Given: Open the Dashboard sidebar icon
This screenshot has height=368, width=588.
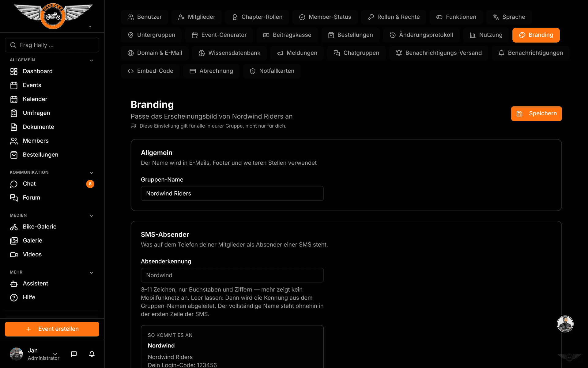Looking at the screenshot, I should tap(14, 71).
